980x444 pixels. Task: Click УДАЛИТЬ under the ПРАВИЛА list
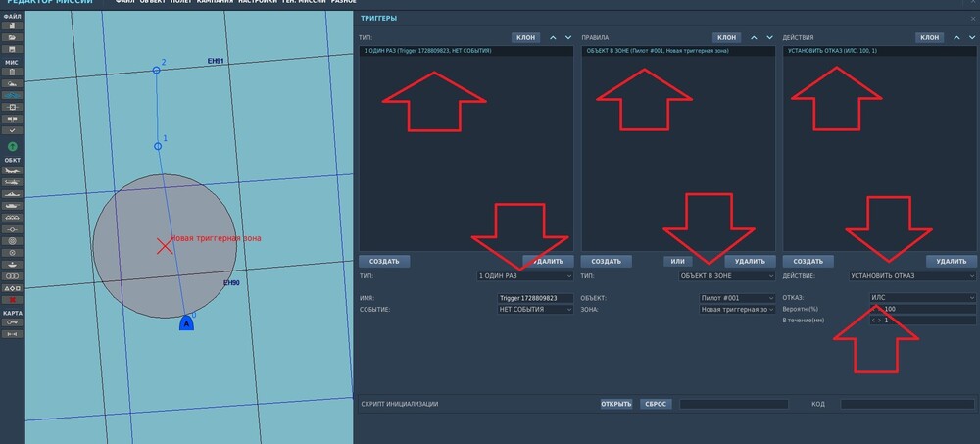750,262
